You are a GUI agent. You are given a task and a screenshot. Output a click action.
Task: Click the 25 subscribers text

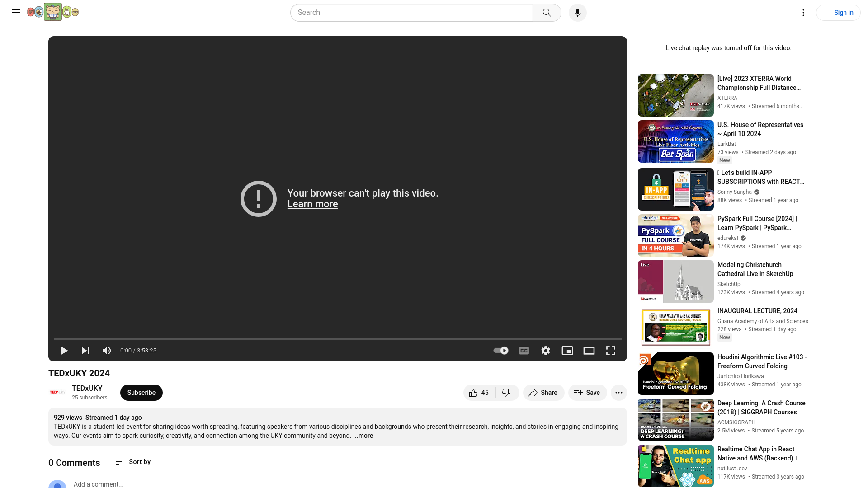pos(90,398)
